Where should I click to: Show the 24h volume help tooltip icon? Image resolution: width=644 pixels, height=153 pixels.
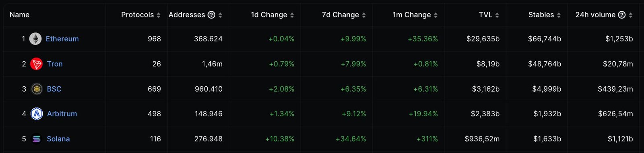point(622,15)
